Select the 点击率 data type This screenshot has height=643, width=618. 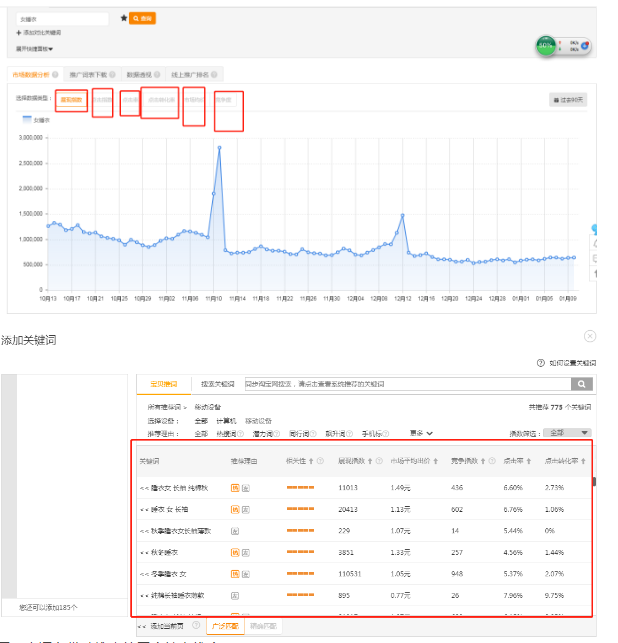130,100
